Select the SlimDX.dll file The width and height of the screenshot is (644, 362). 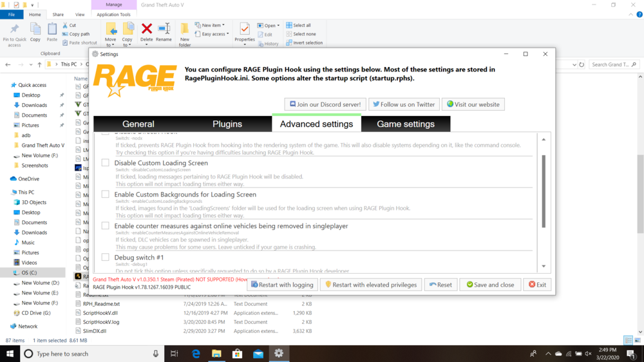click(x=95, y=331)
